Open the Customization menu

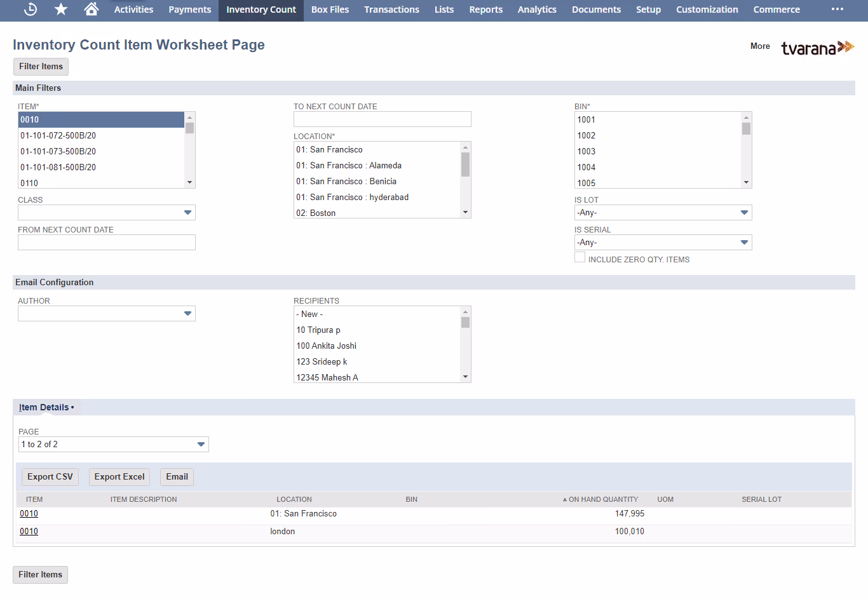point(707,10)
